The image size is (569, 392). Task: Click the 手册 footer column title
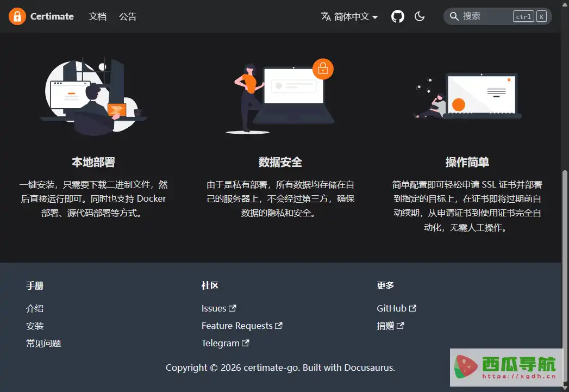point(35,285)
